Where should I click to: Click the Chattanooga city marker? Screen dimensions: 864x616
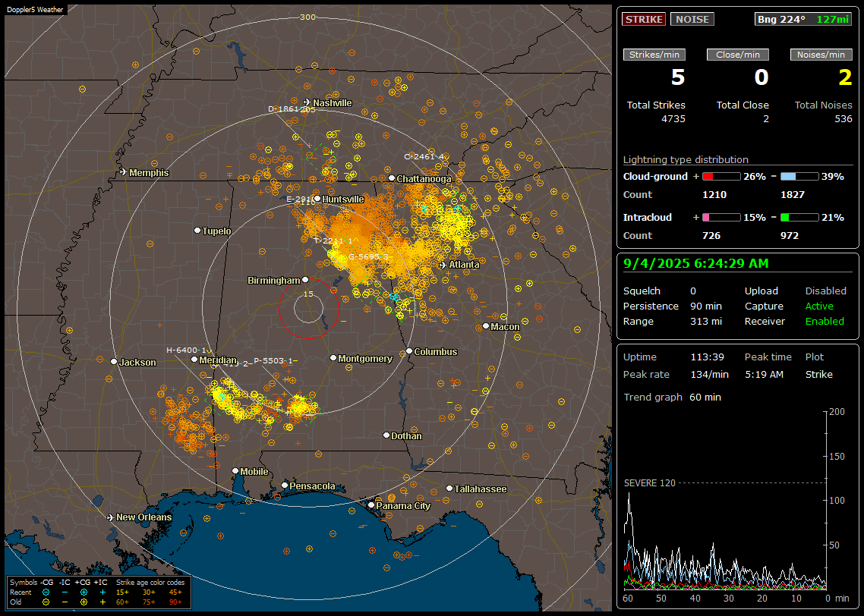point(391,178)
